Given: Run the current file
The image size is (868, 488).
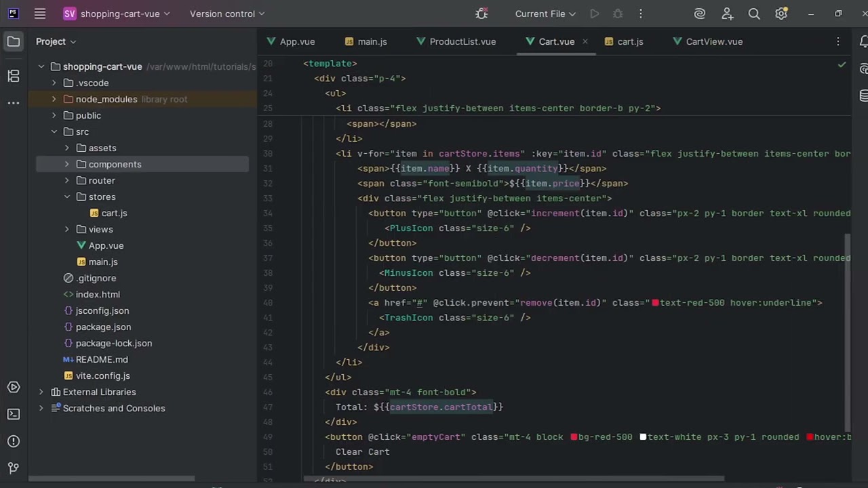Looking at the screenshot, I should (x=595, y=14).
